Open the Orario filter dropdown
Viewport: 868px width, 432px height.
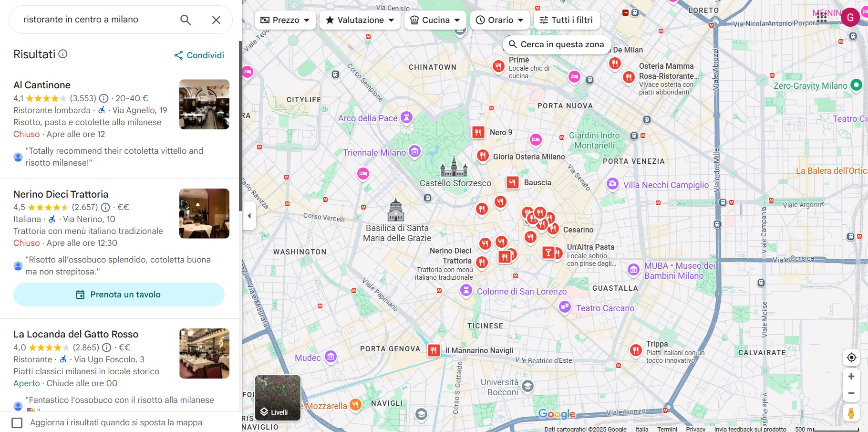[x=500, y=20]
